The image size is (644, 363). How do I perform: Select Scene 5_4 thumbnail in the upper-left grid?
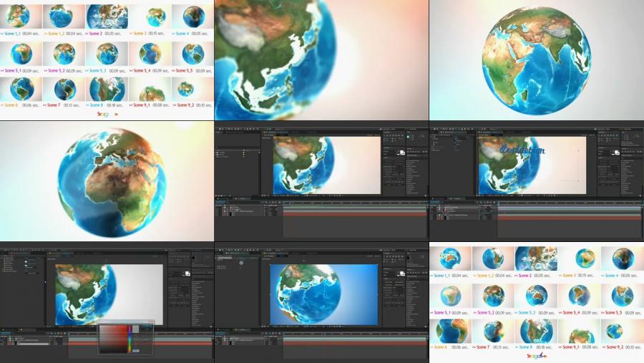pos(150,54)
